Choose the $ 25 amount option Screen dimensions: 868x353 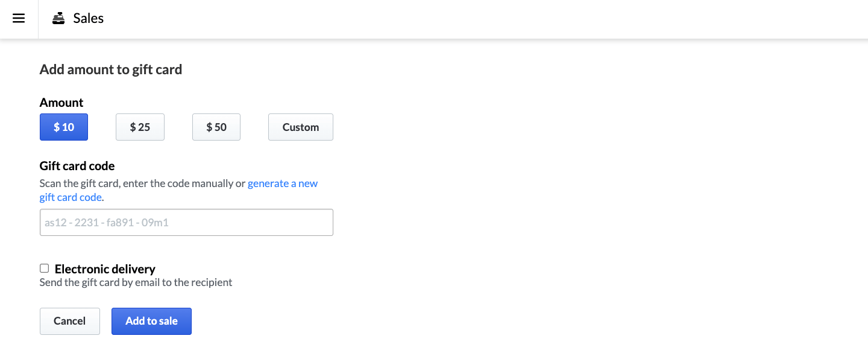pos(140,127)
